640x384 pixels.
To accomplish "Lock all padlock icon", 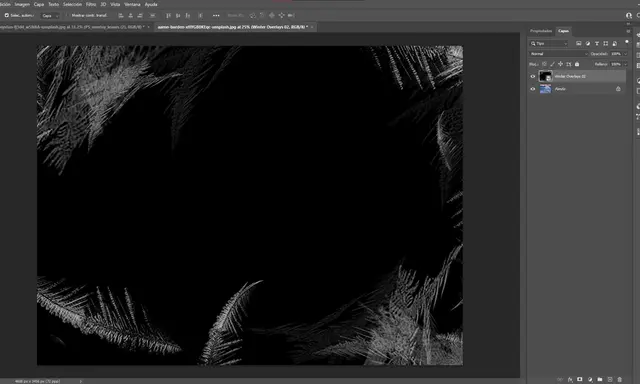I will coord(577,64).
